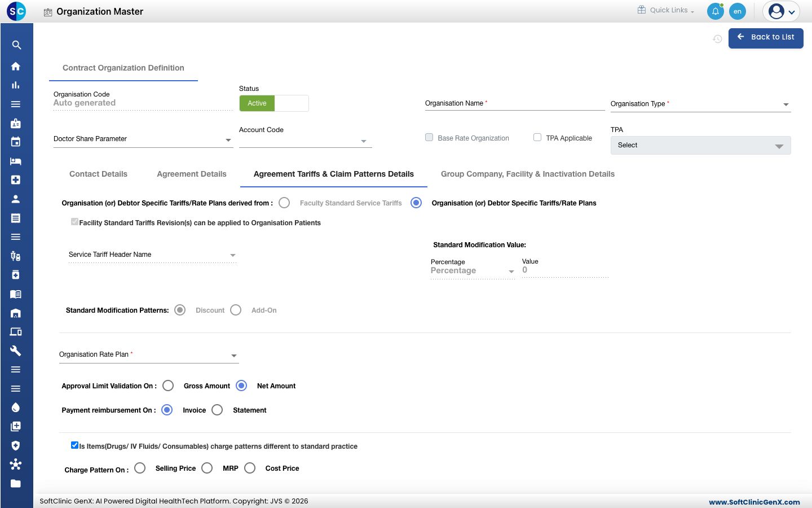812x508 pixels.
Task: Expand the Account Code dropdown
Action: [305, 141]
